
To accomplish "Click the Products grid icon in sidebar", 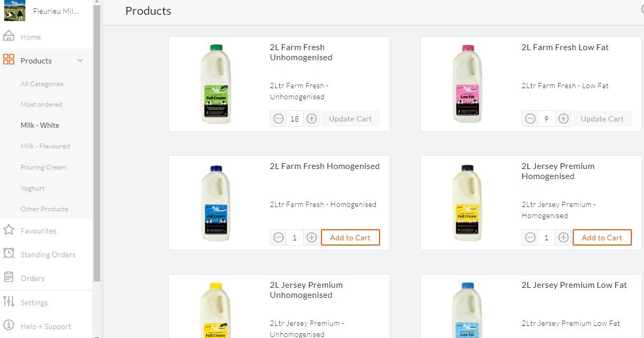I will (8, 59).
